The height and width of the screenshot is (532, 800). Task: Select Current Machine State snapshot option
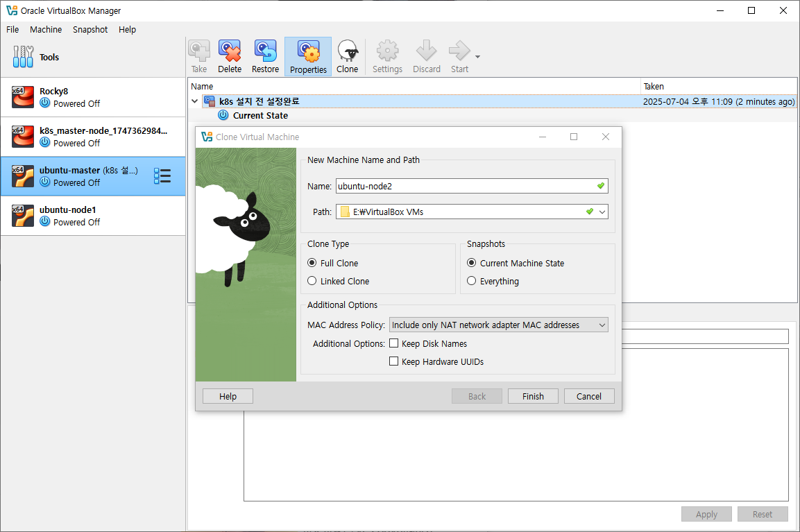click(471, 263)
